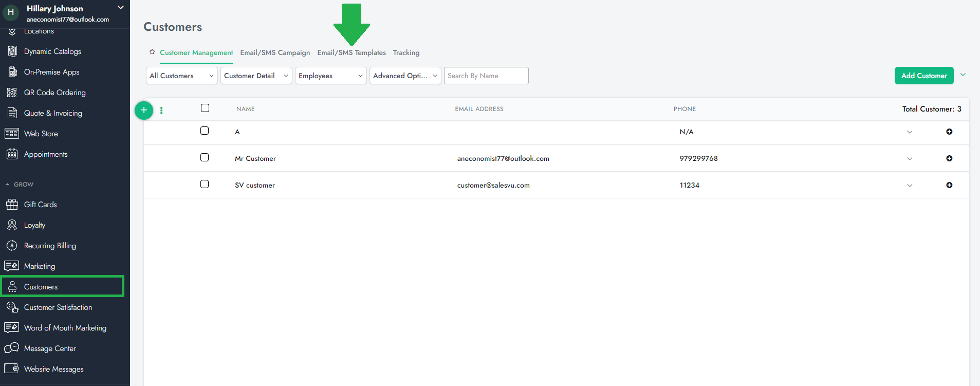Open the QR Code Ordering icon
This screenshot has height=386, width=980.
12,93
